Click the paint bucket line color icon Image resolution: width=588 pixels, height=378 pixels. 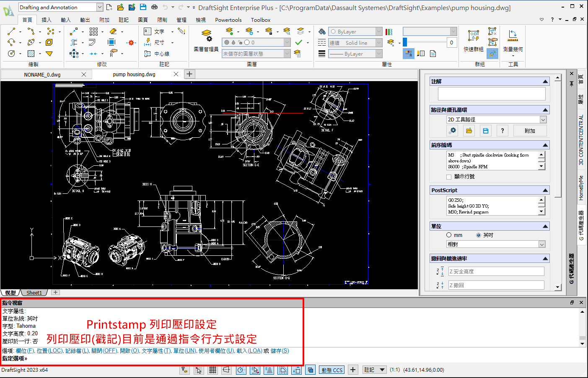coord(321,31)
